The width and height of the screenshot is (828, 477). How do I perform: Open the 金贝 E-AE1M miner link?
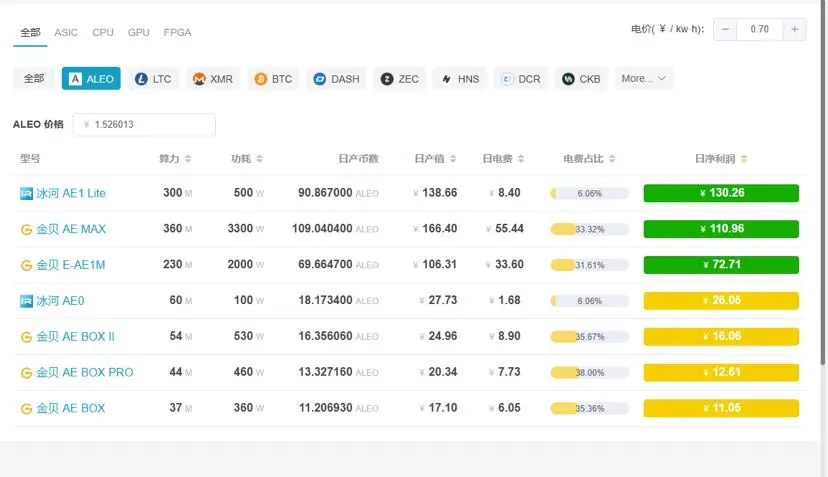pos(71,265)
